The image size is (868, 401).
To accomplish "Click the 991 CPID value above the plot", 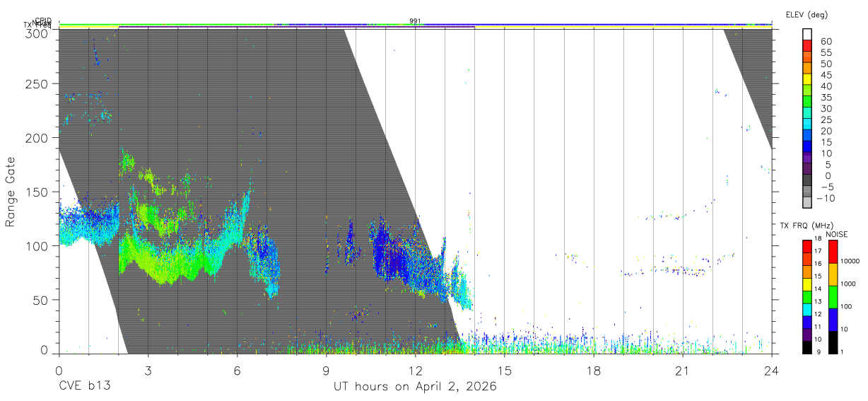I will pyautogui.click(x=416, y=21).
